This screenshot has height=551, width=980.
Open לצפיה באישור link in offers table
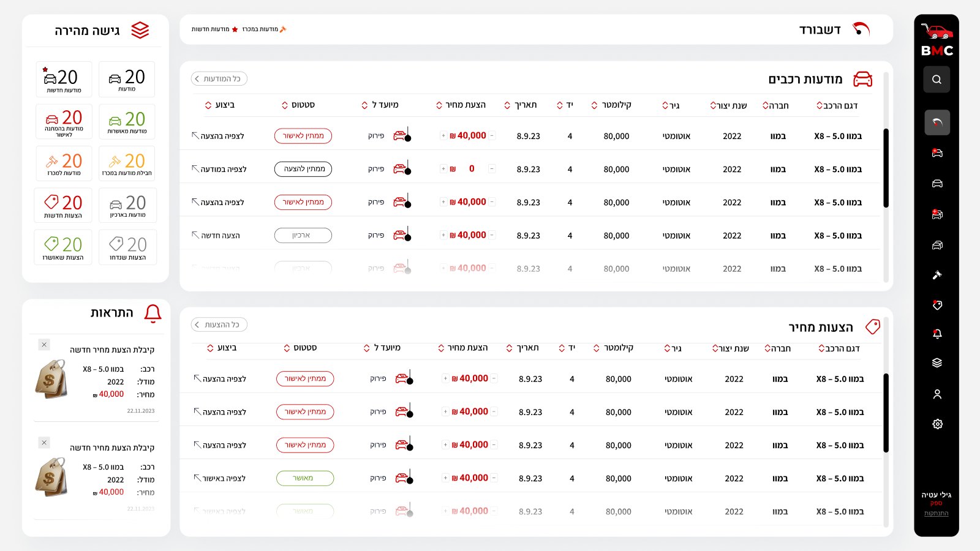(x=220, y=478)
